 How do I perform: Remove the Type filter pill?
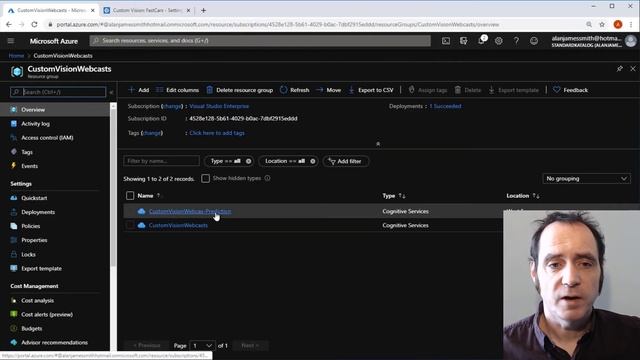tap(248, 161)
